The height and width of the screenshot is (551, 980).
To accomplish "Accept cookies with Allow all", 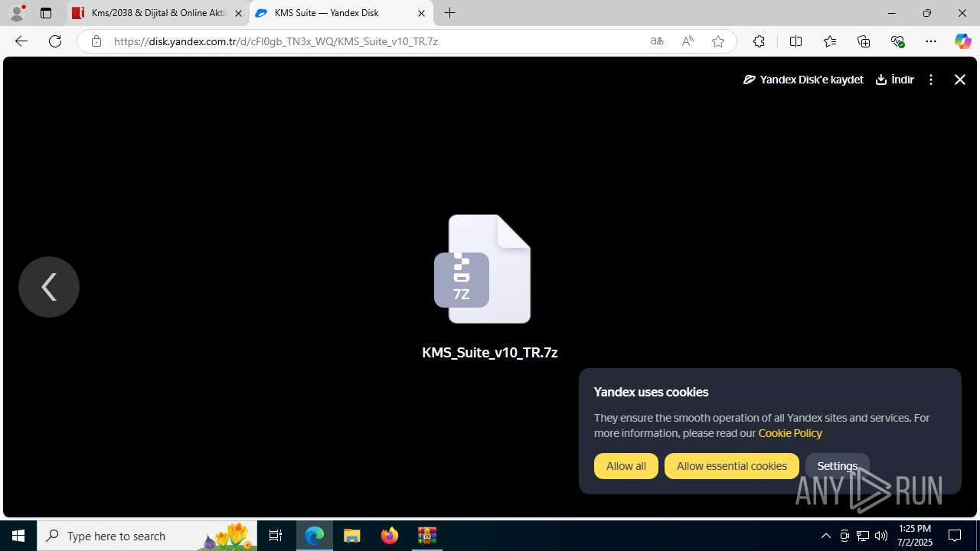I will coord(626,466).
